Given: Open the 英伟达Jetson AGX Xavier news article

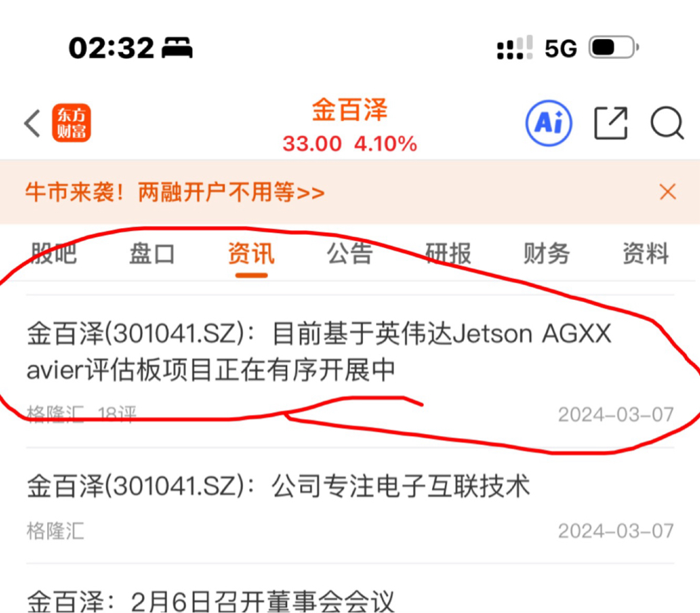Looking at the screenshot, I should 319,351.
